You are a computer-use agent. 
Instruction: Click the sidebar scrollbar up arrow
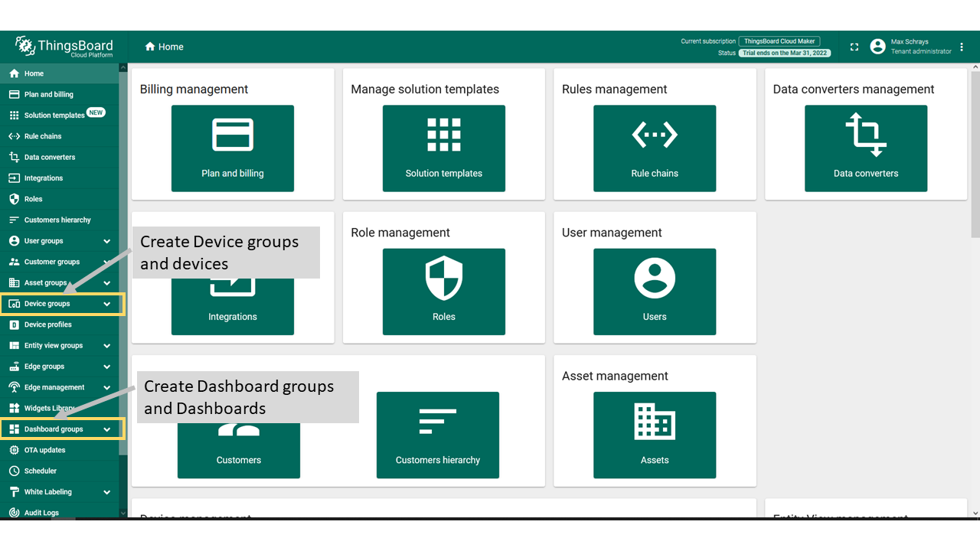pos(123,68)
